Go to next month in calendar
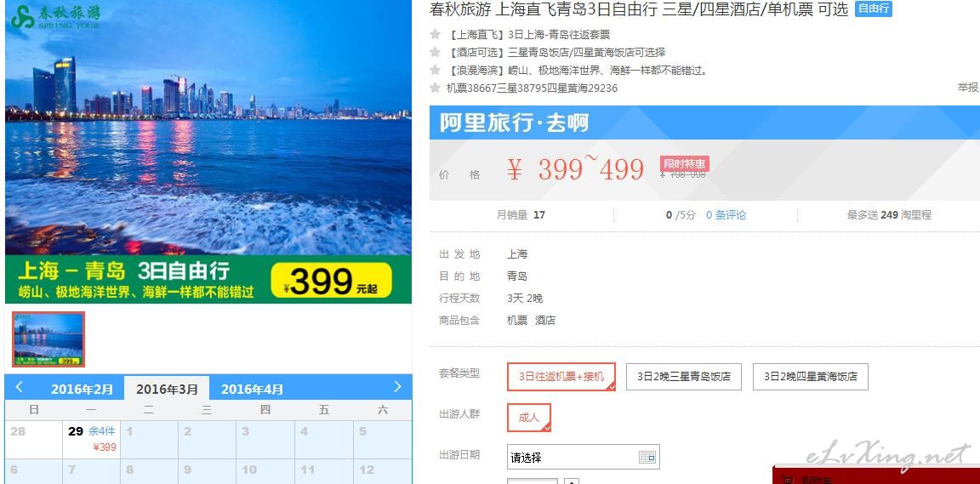 [x=397, y=387]
